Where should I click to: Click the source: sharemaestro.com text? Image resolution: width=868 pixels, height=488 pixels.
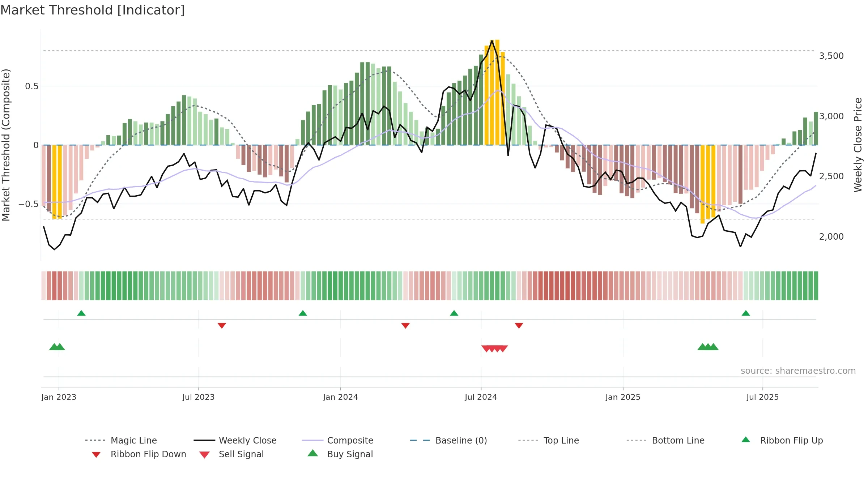(798, 371)
